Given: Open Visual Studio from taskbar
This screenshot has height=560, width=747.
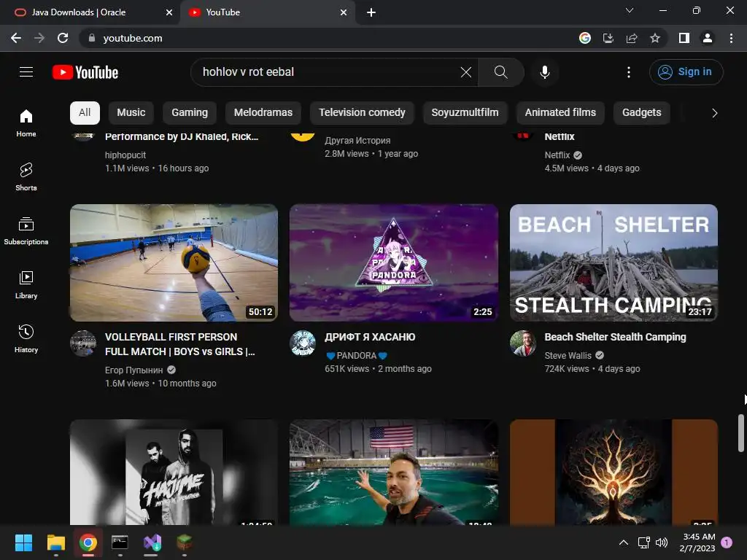Looking at the screenshot, I should pos(152,542).
